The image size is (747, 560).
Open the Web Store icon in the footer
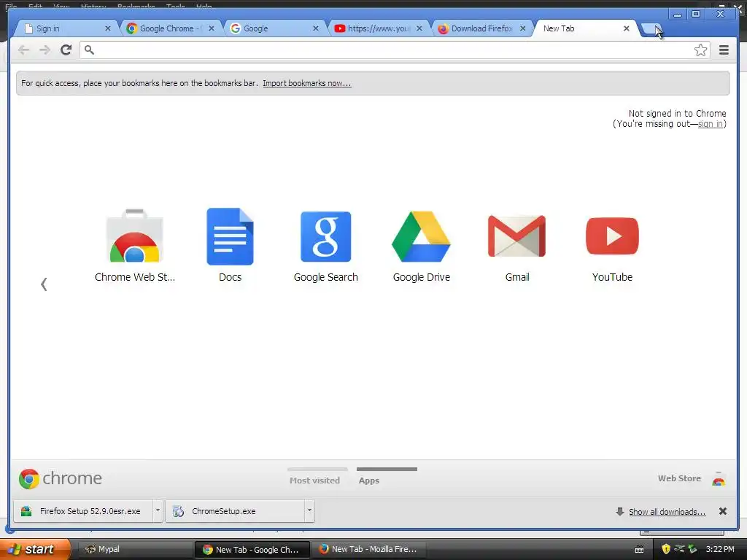coord(719,478)
